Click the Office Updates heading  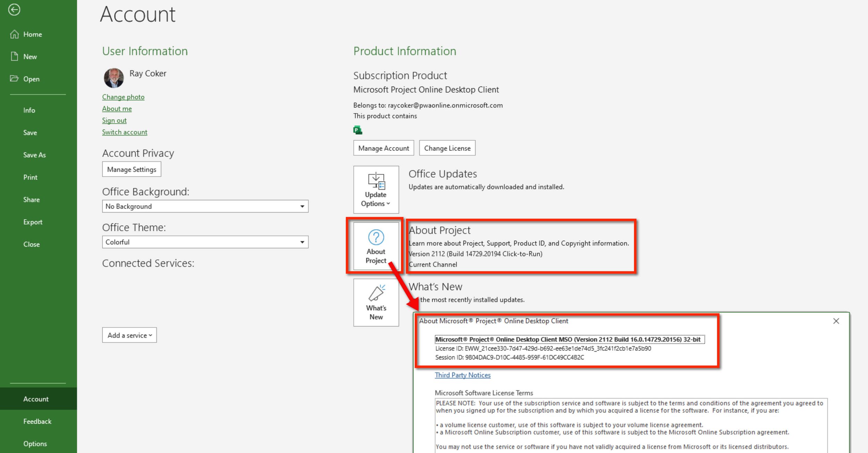pos(443,174)
